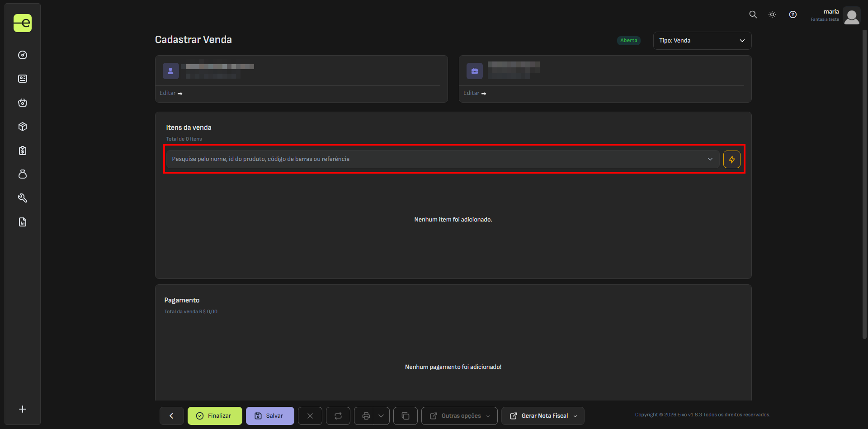Viewport: 868px width, 429px height.
Task: Click the printer icon button
Action: coord(366,416)
